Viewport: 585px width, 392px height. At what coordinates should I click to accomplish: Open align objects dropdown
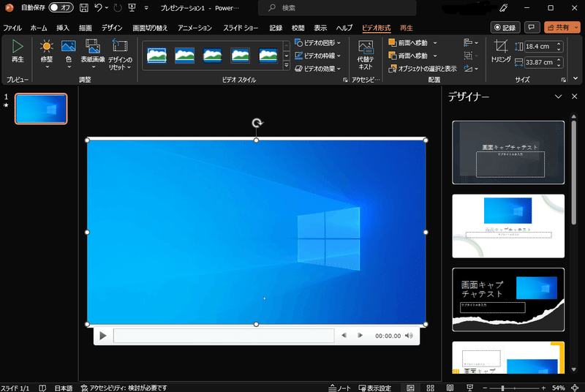[x=471, y=43]
